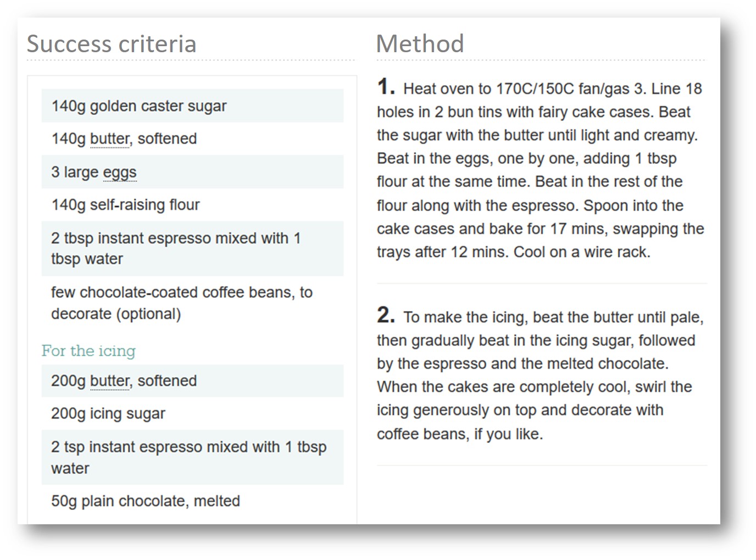Viewport: 756px width, 560px height.
Task: Click the Method heading
Action: pyautogui.click(x=420, y=44)
